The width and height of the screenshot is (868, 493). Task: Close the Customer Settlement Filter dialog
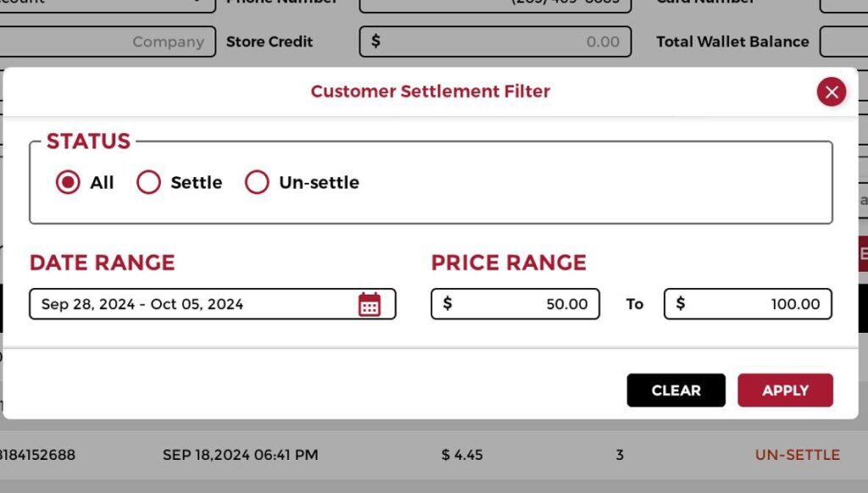832,91
